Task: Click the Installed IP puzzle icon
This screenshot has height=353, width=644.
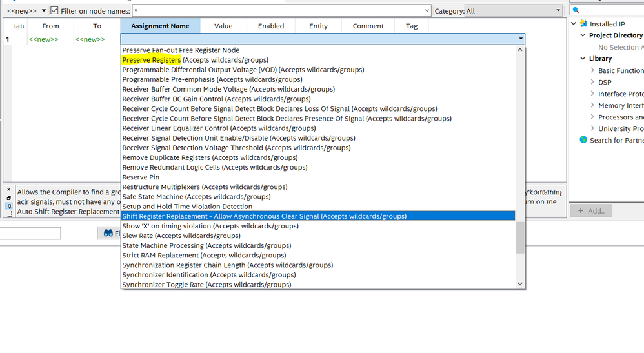Action: click(x=583, y=23)
